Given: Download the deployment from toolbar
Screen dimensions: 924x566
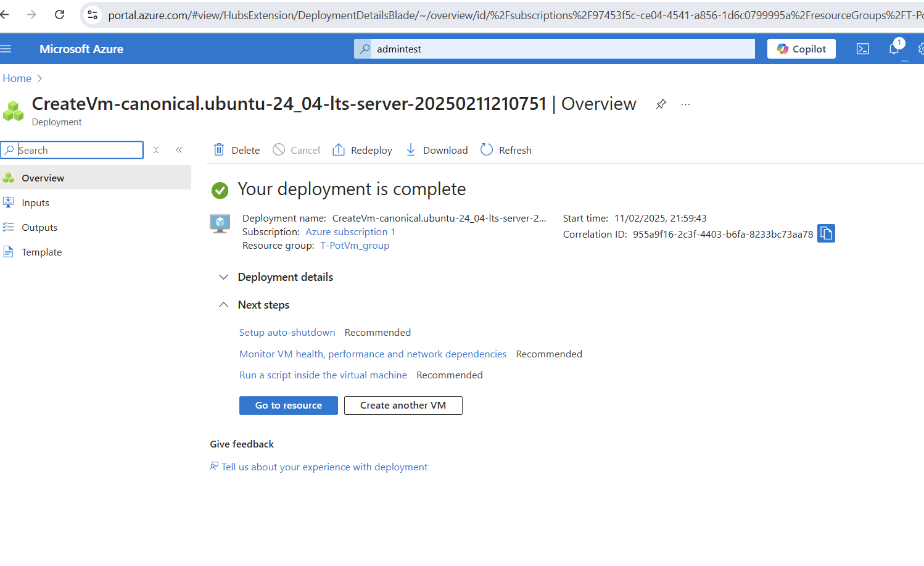Looking at the screenshot, I should [x=437, y=150].
